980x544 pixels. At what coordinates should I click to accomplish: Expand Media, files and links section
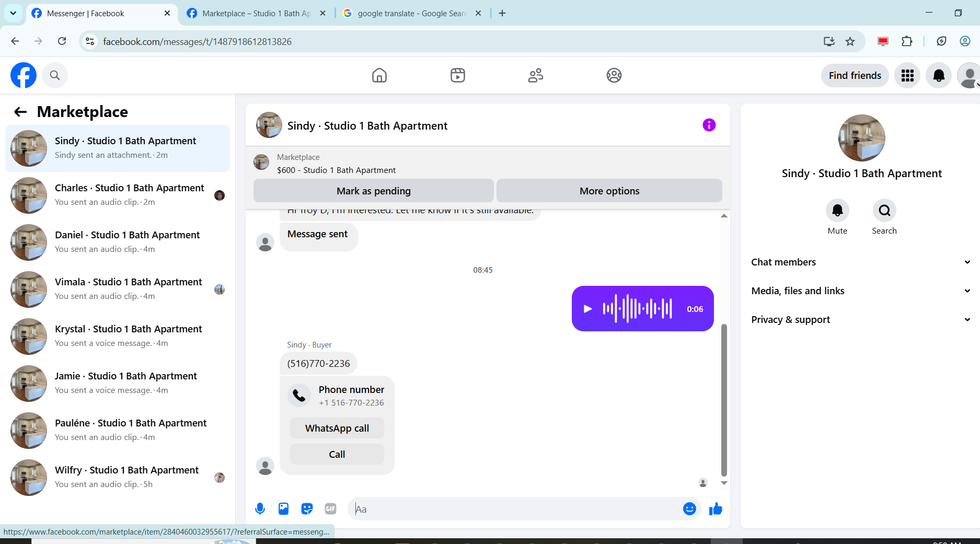(861, 291)
